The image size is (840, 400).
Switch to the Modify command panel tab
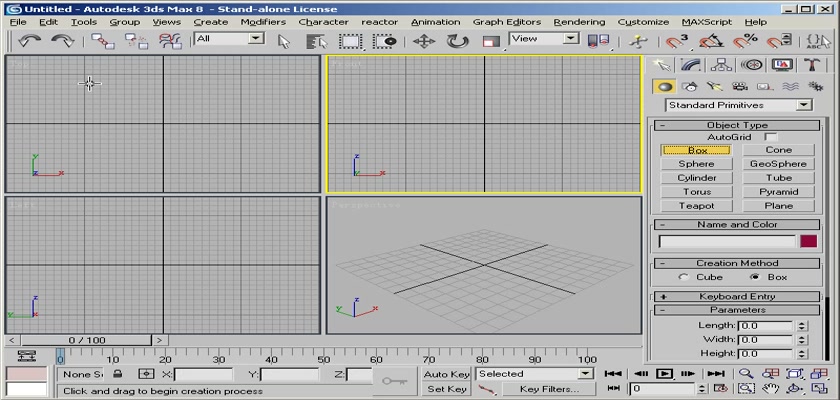click(x=691, y=65)
